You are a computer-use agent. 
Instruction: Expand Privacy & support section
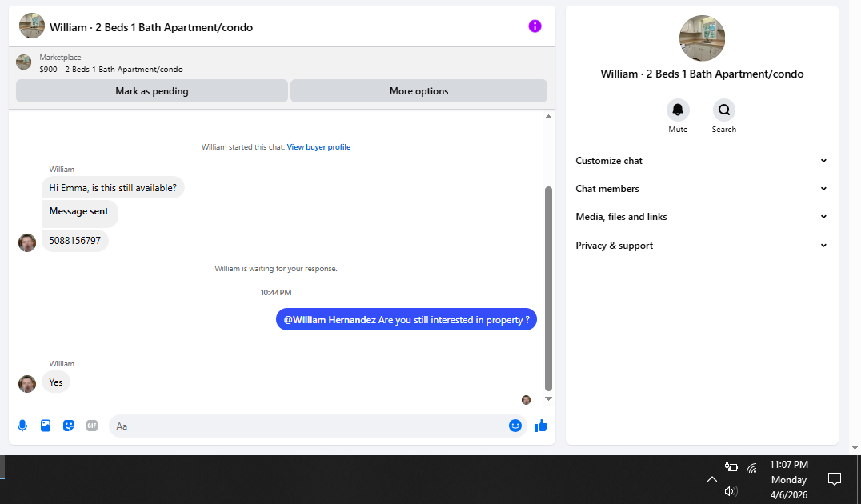[x=701, y=246]
